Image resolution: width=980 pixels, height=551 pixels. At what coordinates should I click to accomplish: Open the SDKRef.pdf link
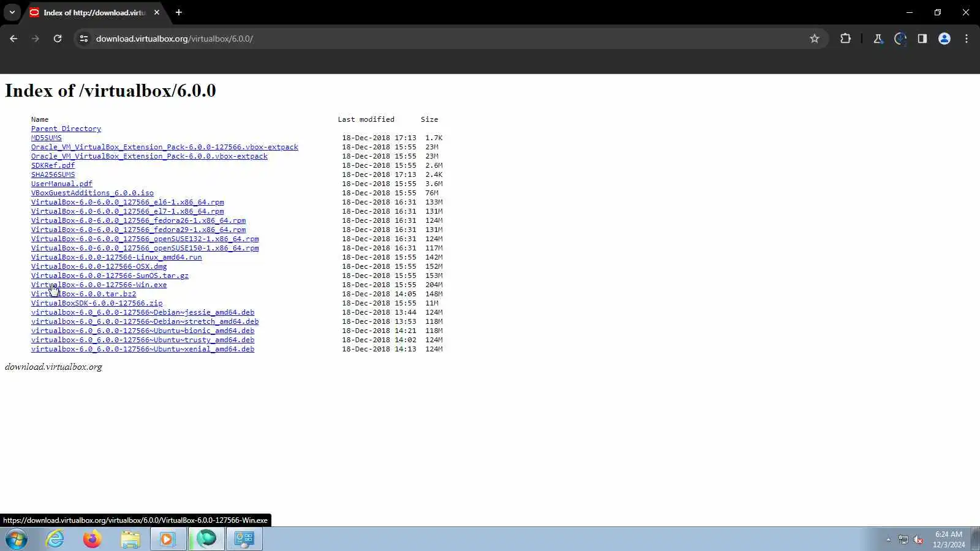coord(53,165)
